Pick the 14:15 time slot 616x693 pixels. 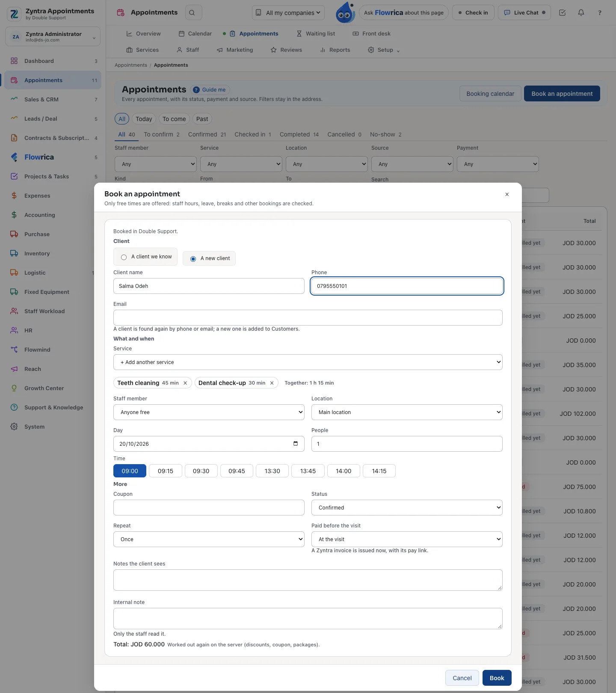click(379, 471)
